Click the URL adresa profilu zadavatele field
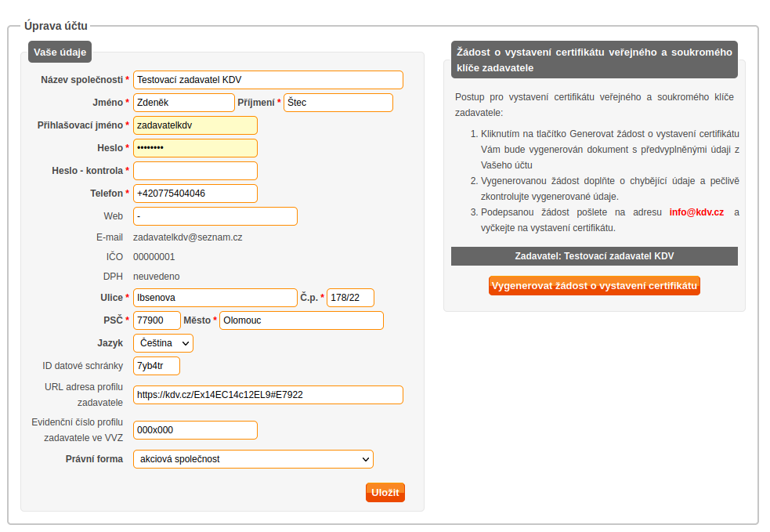This screenshot has width=770, height=532. pos(268,395)
